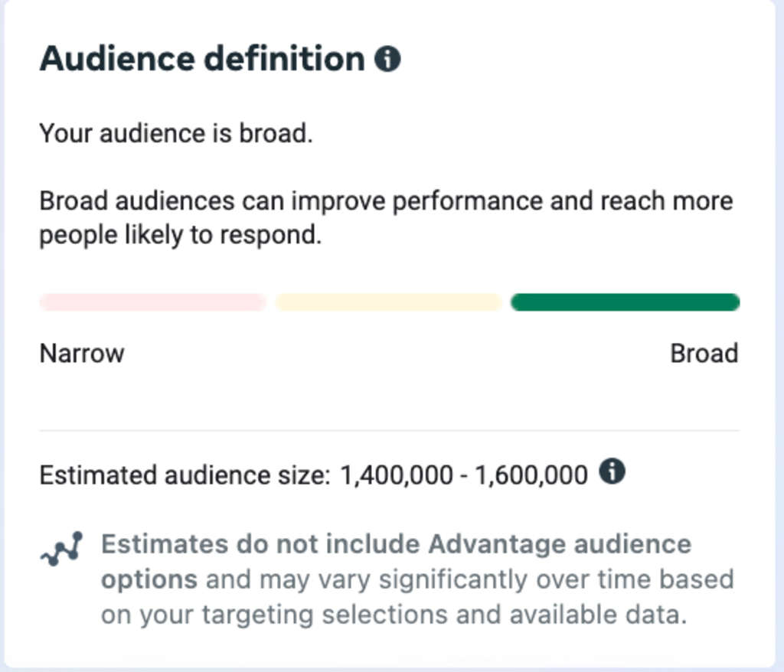784x672 pixels.
Task: Click the pink Narrow segment of the meter
Action: [x=152, y=302]
